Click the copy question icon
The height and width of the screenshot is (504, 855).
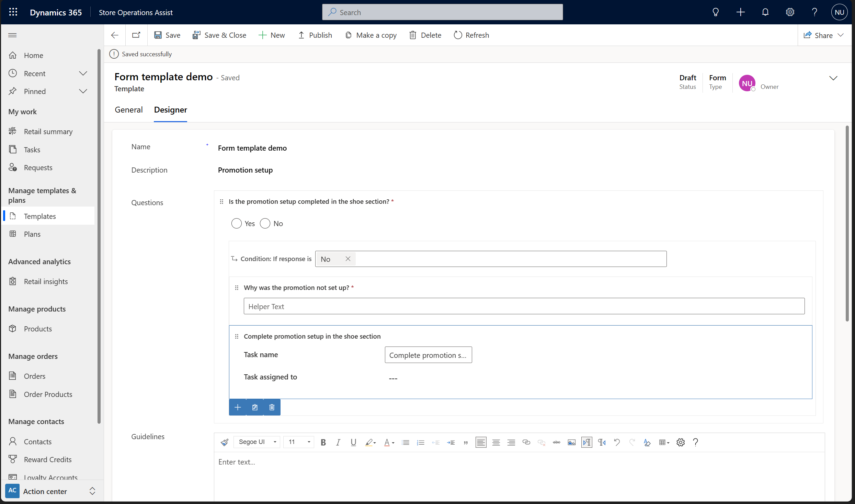(254, 407)
